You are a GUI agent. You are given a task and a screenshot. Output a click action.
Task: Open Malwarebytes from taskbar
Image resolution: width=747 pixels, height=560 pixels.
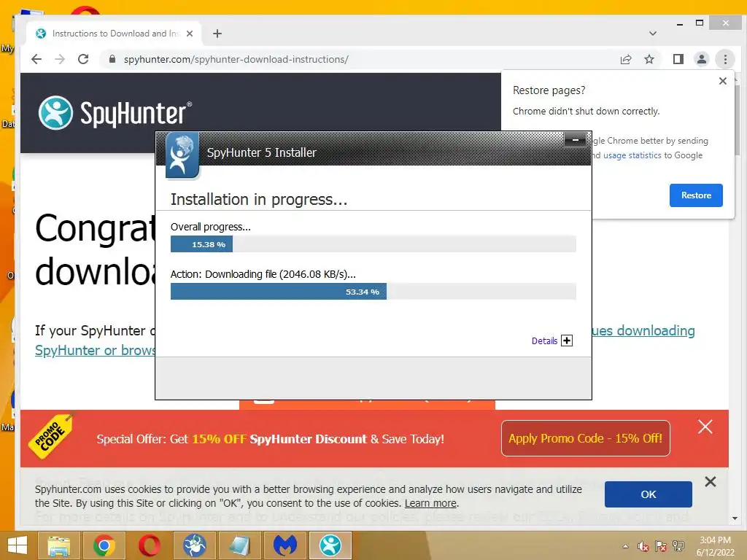click(285, 545)
